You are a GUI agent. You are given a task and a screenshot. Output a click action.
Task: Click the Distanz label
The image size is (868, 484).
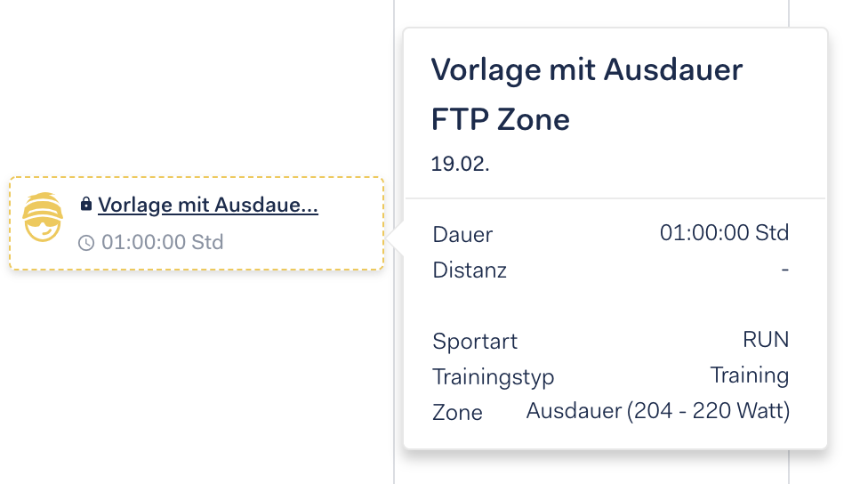click(470, 270)
